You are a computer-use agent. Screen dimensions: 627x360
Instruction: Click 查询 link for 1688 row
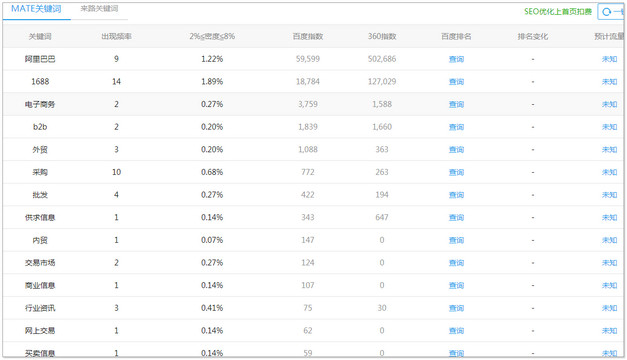(x=456, y=82)
